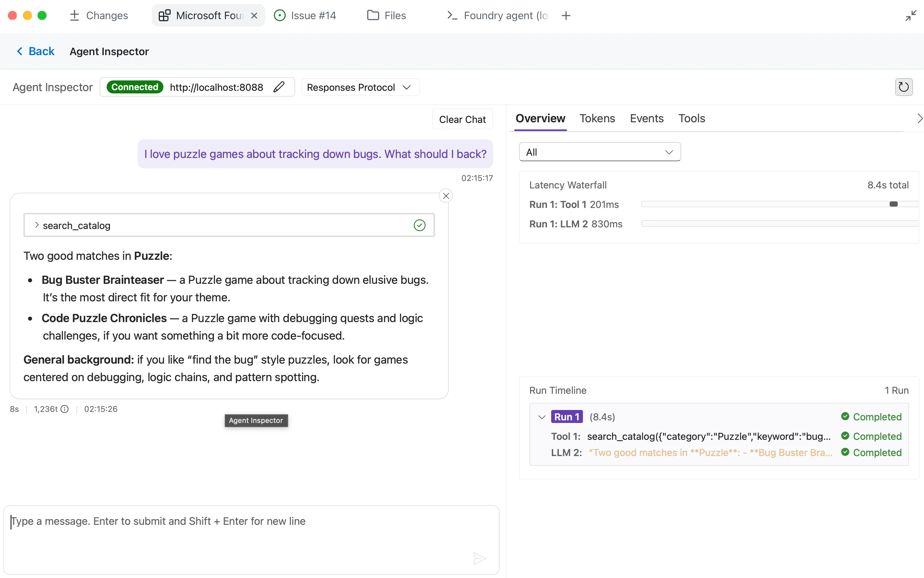Switch to the Events tab
The width and height of the screenshot is (924, 578).
(646, 118)
